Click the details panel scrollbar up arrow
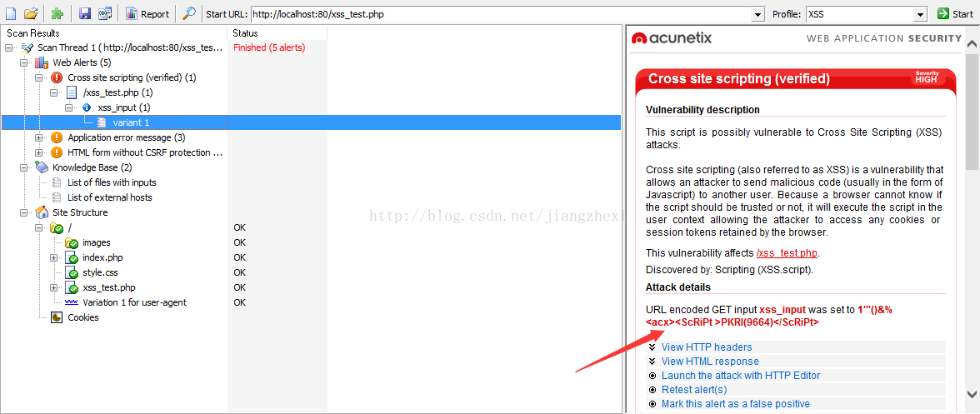Image resolution: width=980 pixels, height=414 pixels. (972, 43)
